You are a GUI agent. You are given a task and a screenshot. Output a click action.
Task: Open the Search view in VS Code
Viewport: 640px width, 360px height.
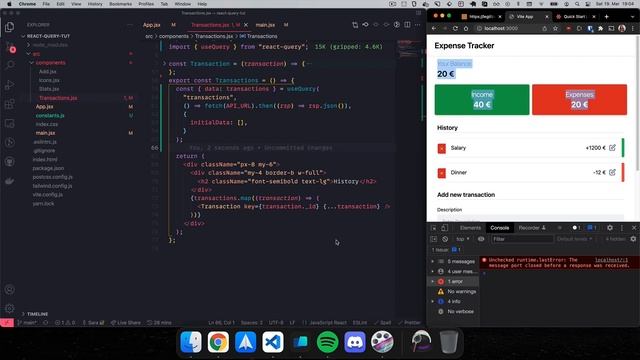[9, 65]
